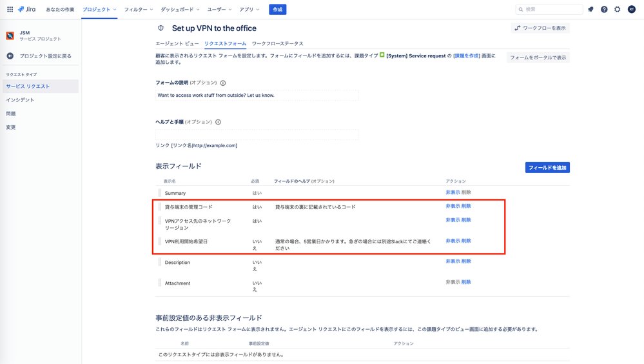Open the プロジェクト dropdown menu
This screenshot has width=644, height=364.
(x=99, y=10)
